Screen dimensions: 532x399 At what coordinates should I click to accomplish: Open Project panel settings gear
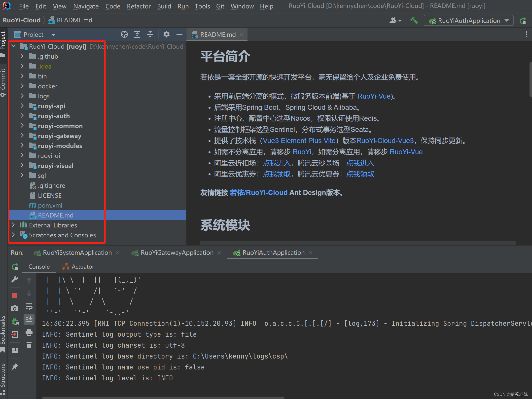166,34
